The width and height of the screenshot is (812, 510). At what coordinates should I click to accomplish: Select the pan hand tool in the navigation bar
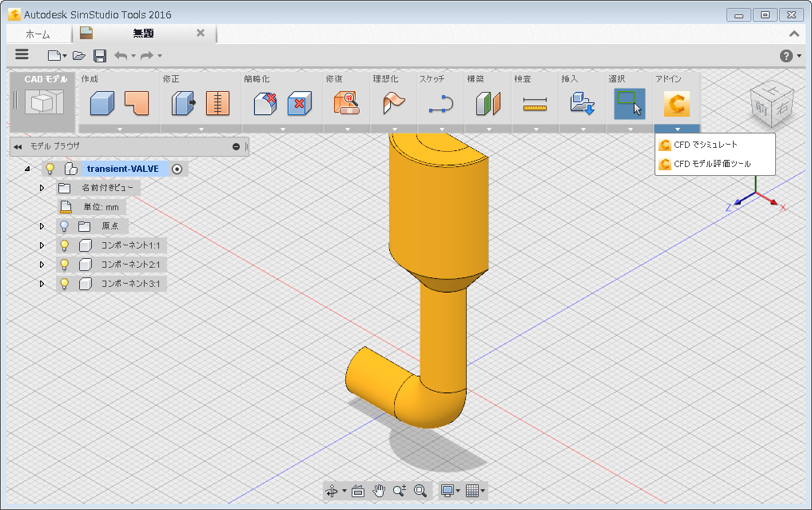[379, 490]
